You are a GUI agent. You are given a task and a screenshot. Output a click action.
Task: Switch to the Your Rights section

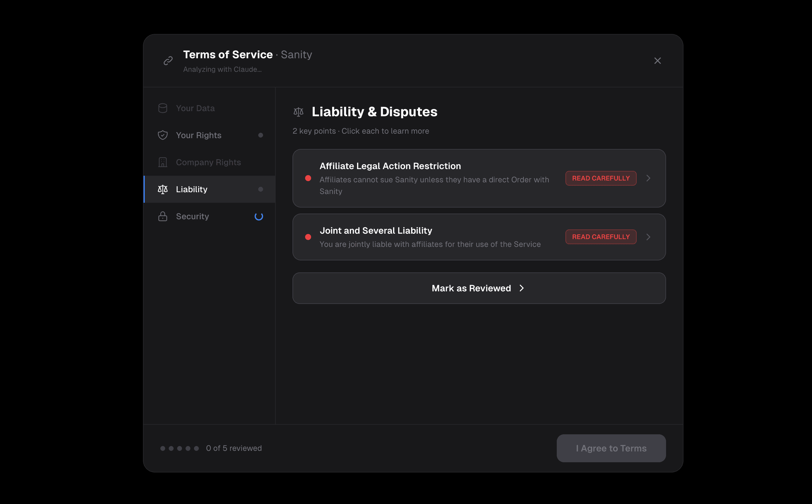pos(209,135)
